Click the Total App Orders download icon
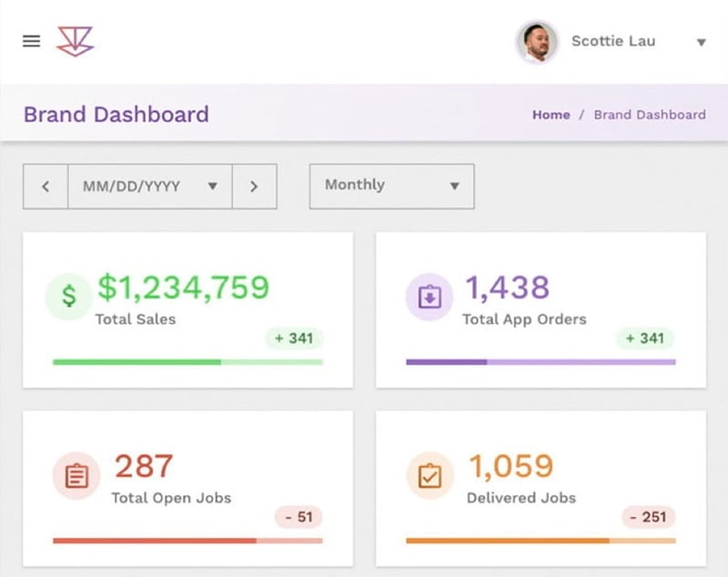The height and width of the screenshot is (577, 728). pos(430,297)
